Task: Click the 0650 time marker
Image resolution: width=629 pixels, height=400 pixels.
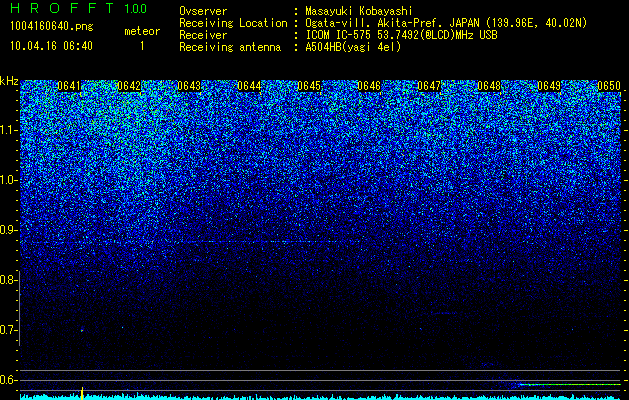Action: (609, 86)
